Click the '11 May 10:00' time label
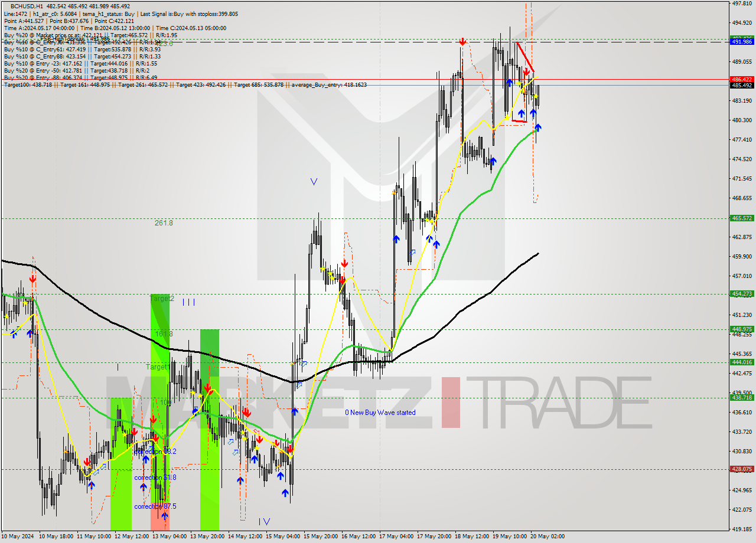 95,537
